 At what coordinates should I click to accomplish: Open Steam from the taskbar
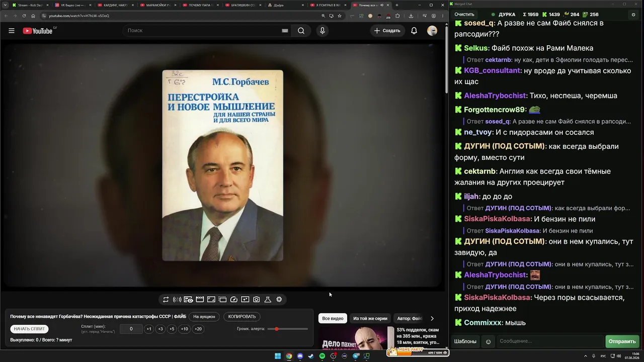(x=311, y=356)
